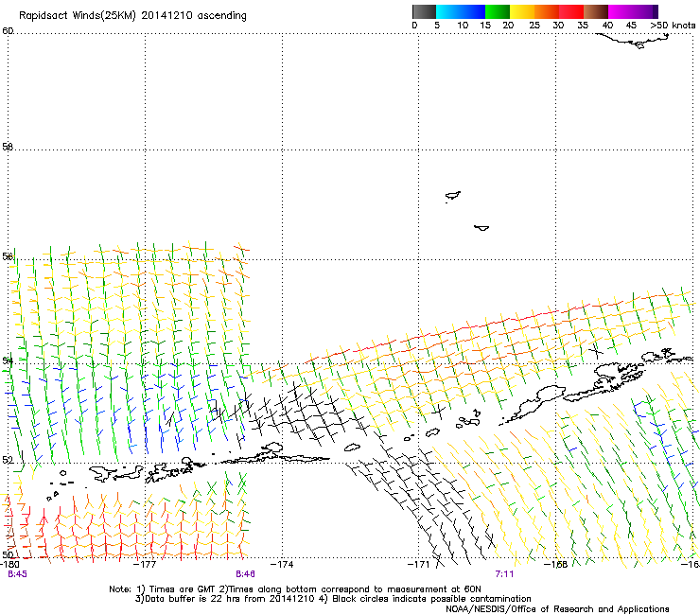Click the 'Data buffer is 22 hrs' note line
The height and width of the screenshot is (615, 700).
pyautogui.click(x=333, y=599)
